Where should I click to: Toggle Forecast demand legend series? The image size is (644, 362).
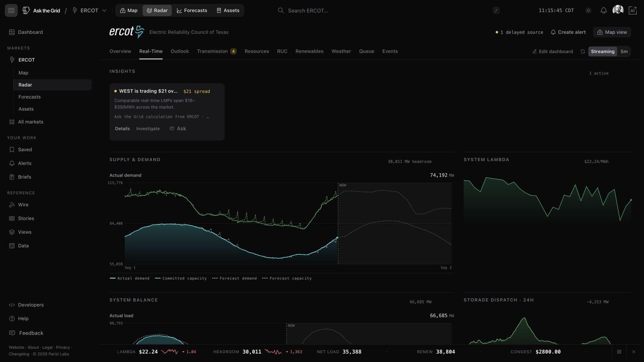tap(234, 278)
